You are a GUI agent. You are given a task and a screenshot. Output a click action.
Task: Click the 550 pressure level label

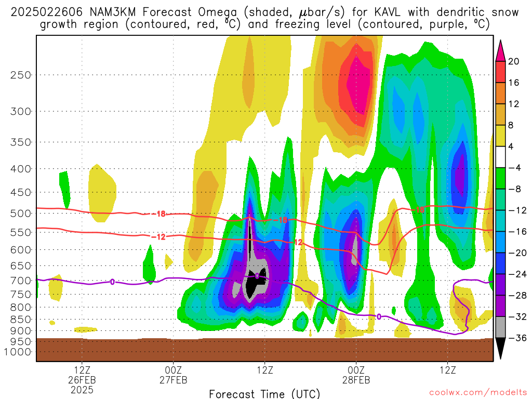tap(21, 232)
